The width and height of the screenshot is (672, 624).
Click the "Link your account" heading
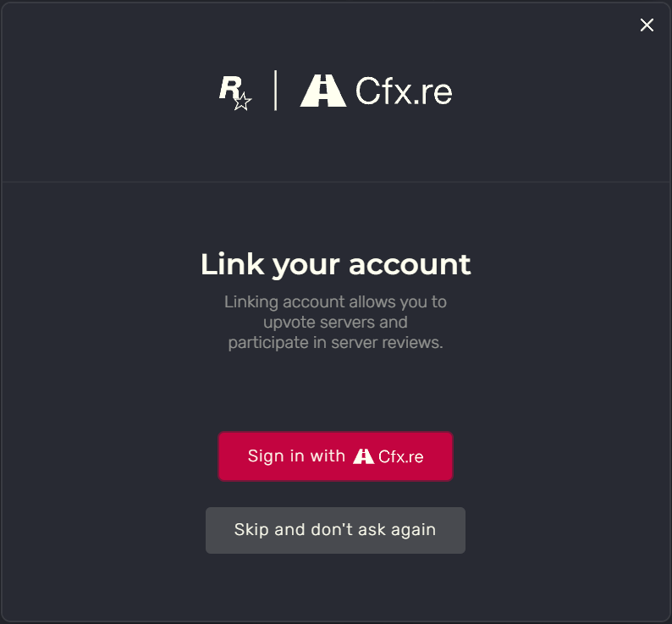point(335,264)
